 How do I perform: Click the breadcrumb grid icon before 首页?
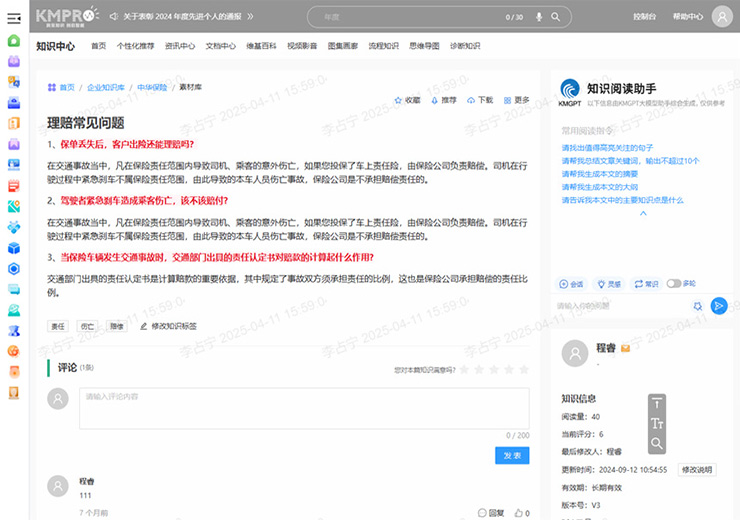pyautogui.click(x=52, y=87)
